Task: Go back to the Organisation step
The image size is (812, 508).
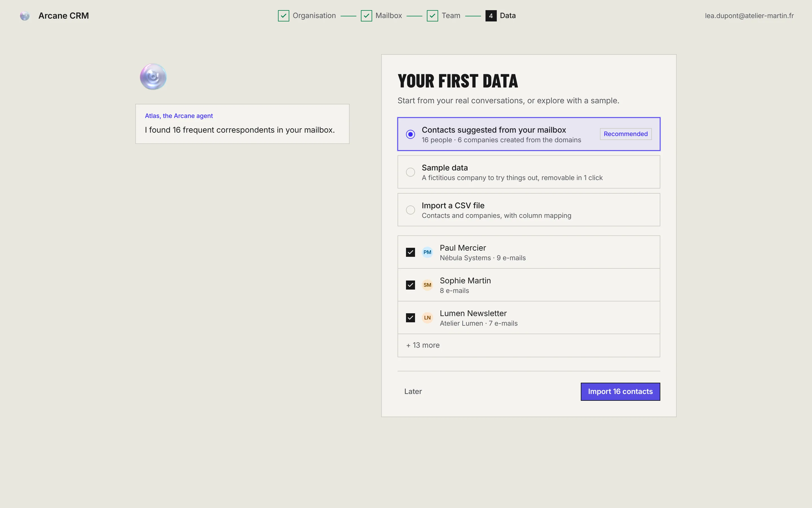Action: (x=314, y=16)
